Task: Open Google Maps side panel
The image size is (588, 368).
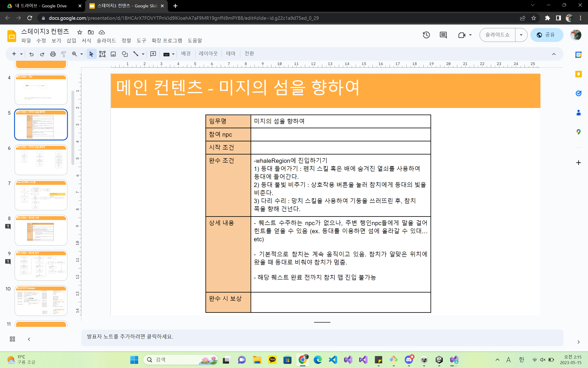Action: (578, 132)
